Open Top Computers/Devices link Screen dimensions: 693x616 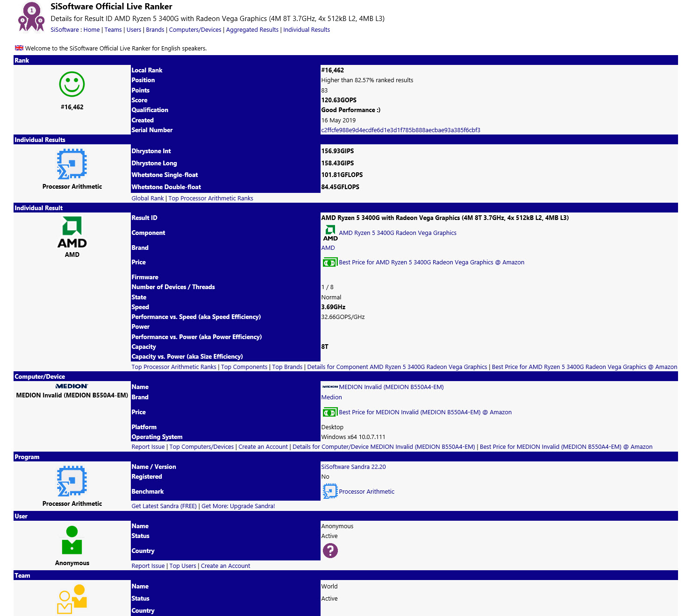coord(201,447)
